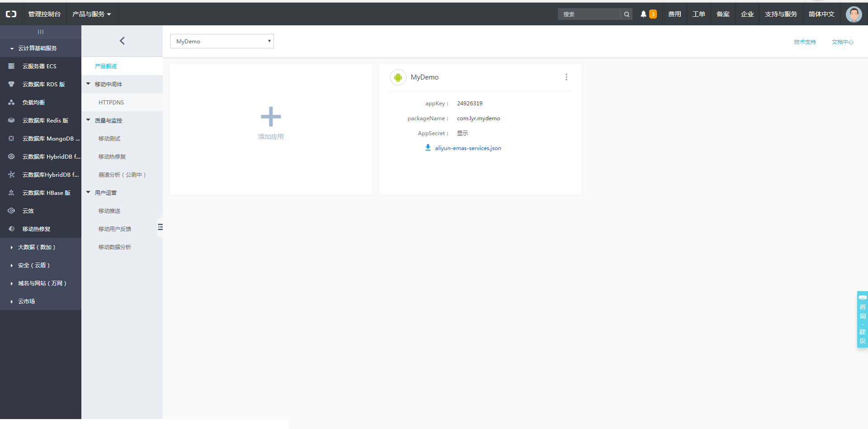Collapse the 移动中间件 group
This screenshot has width=868, height=429.
point(122,84)
